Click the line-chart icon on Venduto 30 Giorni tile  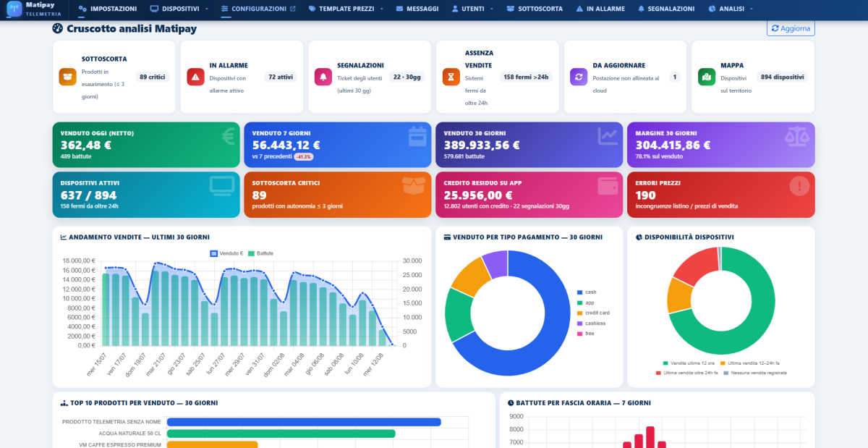[x=608, y=135]
